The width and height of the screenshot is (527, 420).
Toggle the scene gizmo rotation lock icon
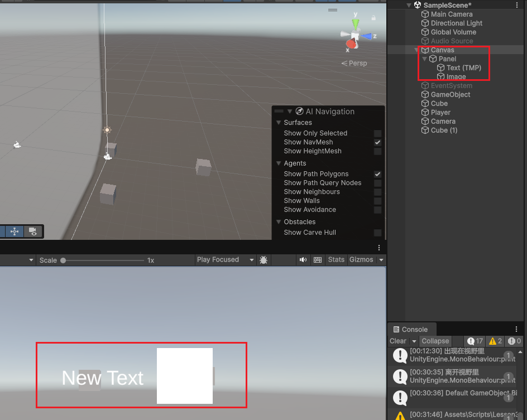pos(333,10)
